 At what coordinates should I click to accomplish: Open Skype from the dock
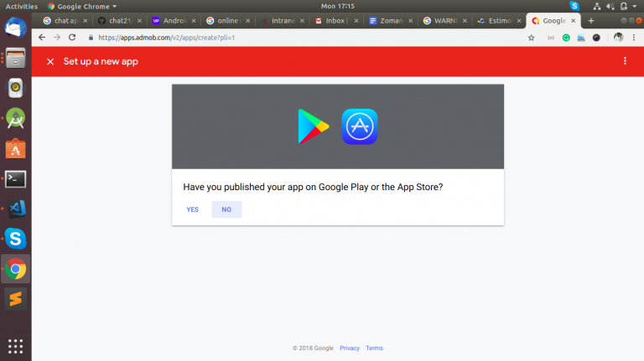point(16,239)
